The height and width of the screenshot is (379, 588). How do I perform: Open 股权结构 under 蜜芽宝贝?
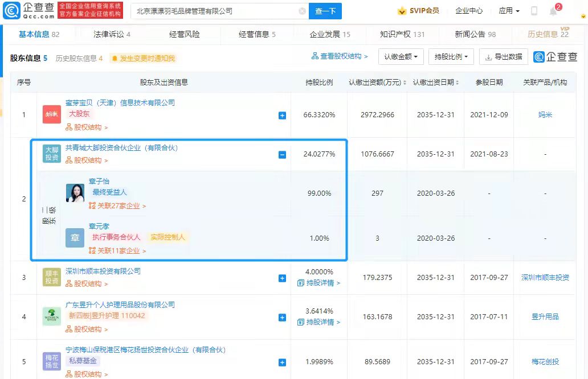87,127
